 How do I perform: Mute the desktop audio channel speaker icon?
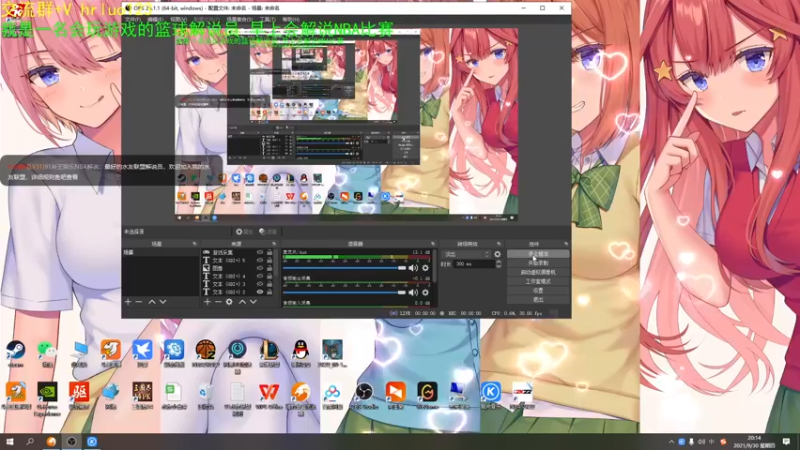413,292
